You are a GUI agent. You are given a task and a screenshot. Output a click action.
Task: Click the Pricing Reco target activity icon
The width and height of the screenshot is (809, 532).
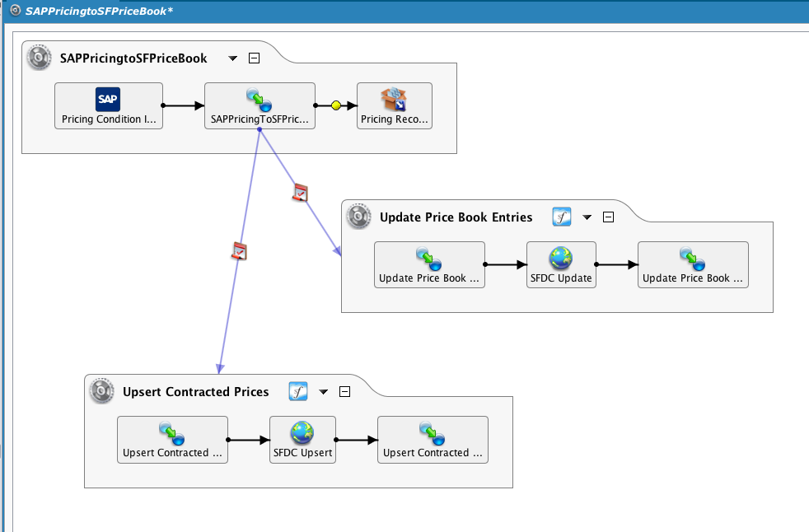point(394,100)
